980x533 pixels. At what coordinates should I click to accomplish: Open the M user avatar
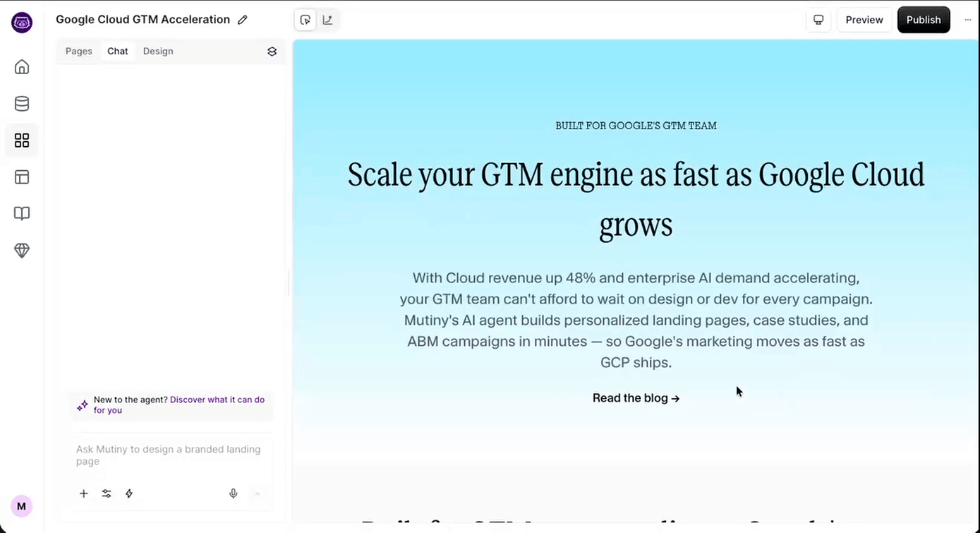click(x=21, y=506)
